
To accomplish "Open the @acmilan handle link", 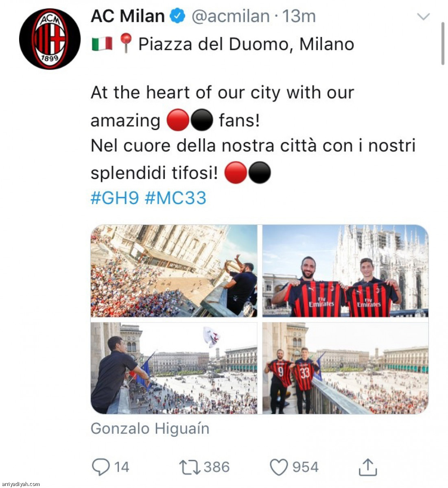I will pos(230,16).
